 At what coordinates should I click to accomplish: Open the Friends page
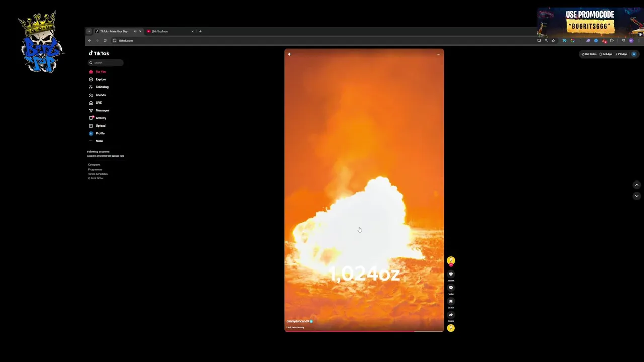[97, 95]
